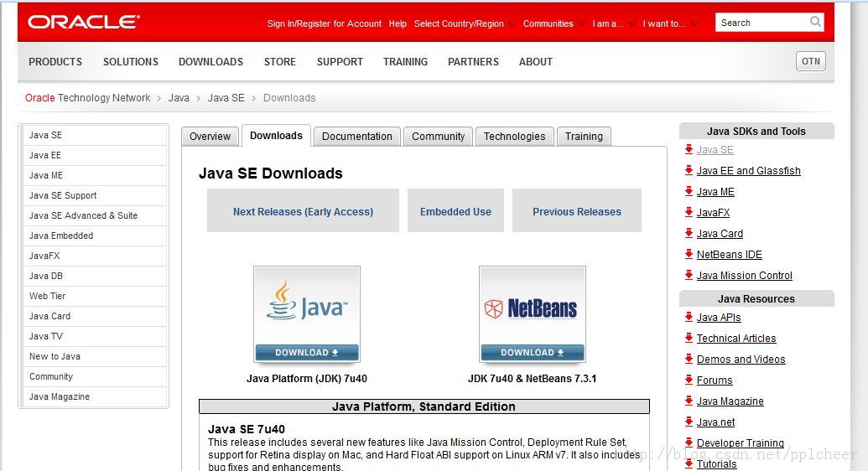Click the red arrow beside NetBeans IDE
The image size is (868, 471).
pyautogui.click(x=689, y=255)
